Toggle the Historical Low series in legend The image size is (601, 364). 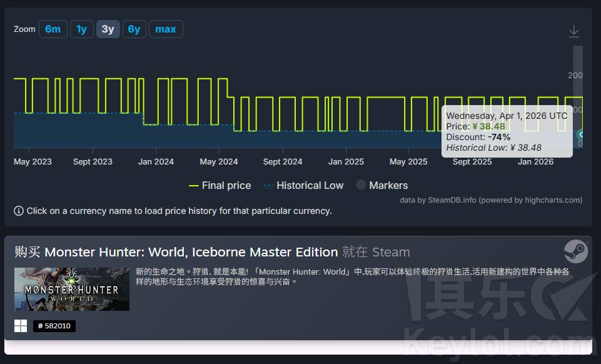tap(303, 186)
